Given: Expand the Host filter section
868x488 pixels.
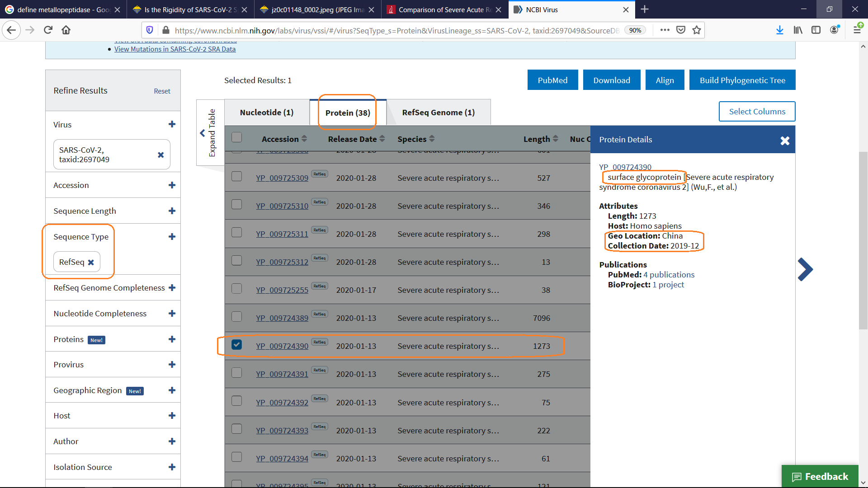Looking at the screenshot, I should coord(172,415).
